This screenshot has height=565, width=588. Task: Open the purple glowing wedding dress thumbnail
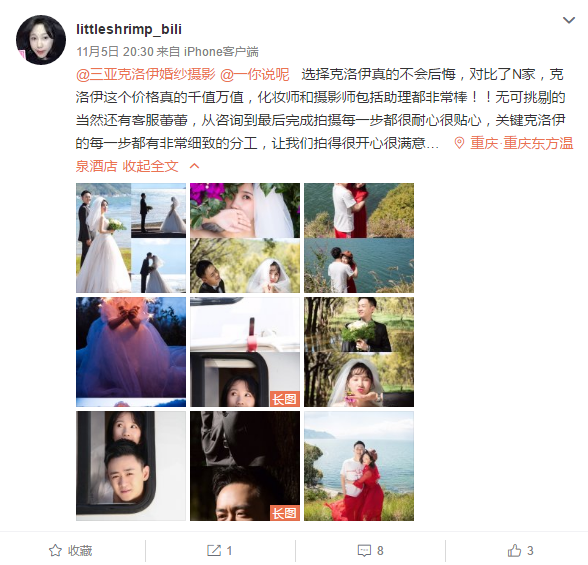(131, 352)
